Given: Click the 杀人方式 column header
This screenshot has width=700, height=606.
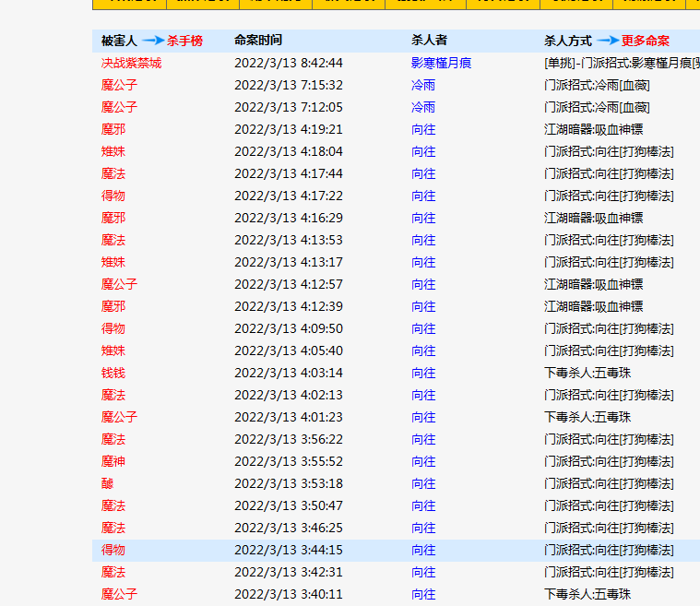Looking at the screenshot, I should (568, 42).
